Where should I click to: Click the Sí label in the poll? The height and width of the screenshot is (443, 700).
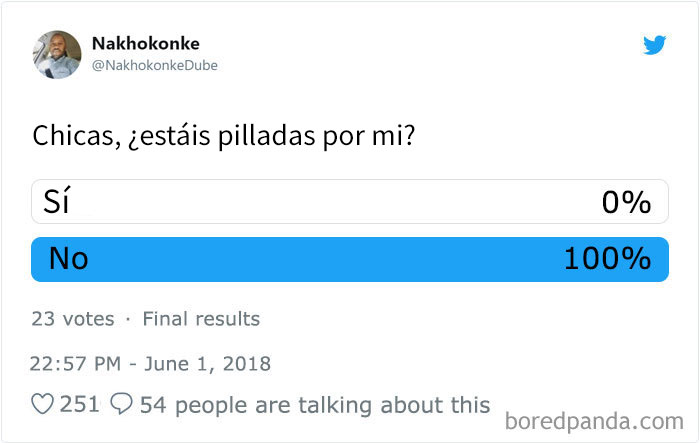[57, 200]
